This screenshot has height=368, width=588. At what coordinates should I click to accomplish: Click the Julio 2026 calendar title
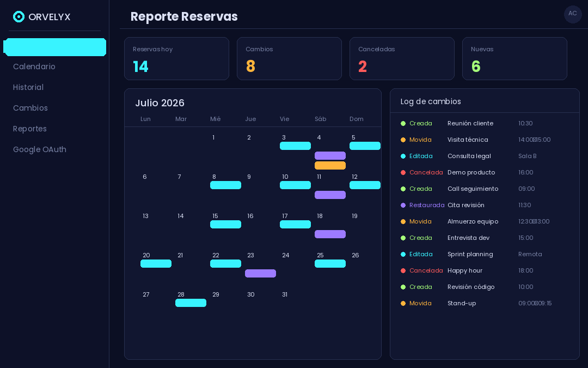pyautogui.click(x=160, y=103)
